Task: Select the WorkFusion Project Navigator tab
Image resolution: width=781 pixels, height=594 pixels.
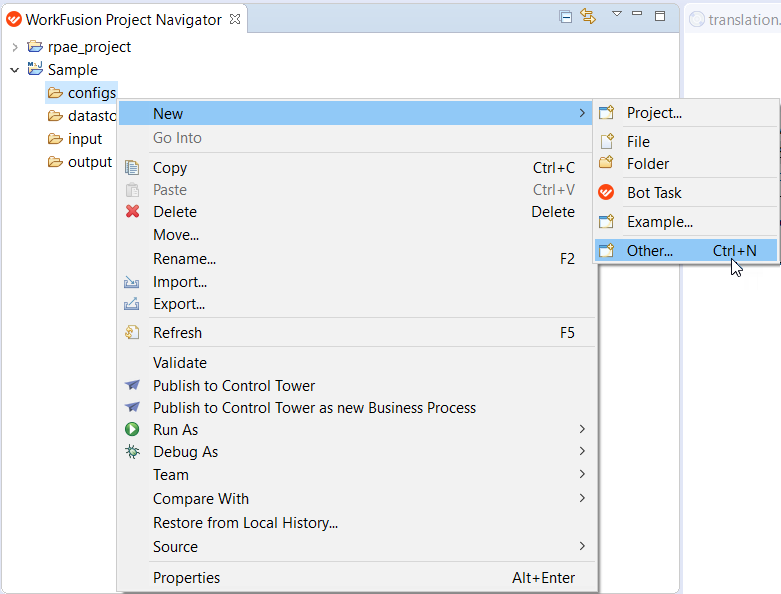Action: click(x=124, y=19)
